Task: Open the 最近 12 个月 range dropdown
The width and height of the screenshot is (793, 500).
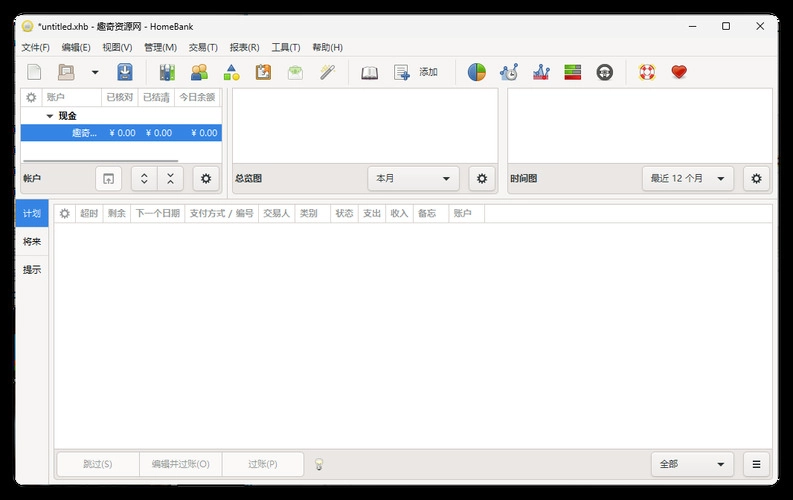Action: 687,178
